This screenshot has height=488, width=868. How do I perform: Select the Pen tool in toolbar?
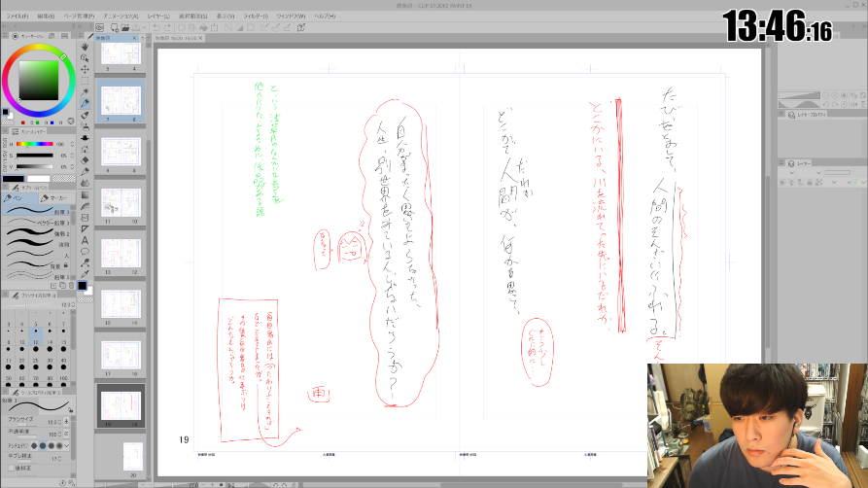[85, 104]
